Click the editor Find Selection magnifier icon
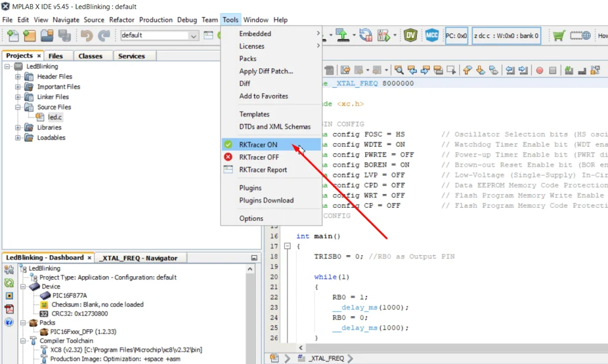This screenshot has width=608, height=364. (x=398, y=70)
